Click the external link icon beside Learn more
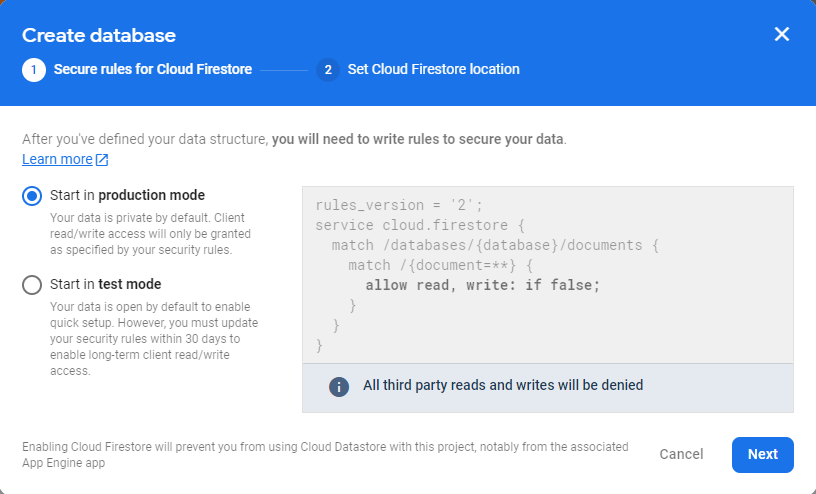 point(102,160)
